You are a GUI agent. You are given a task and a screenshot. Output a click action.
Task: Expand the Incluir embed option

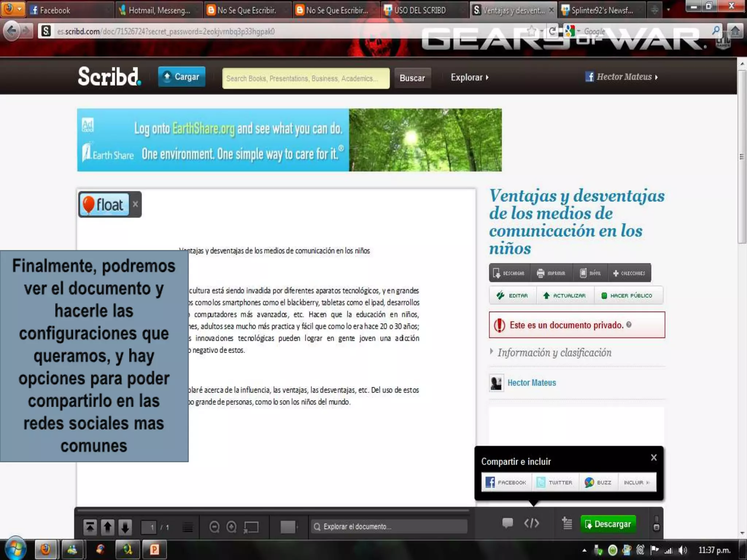click(637, 482)
